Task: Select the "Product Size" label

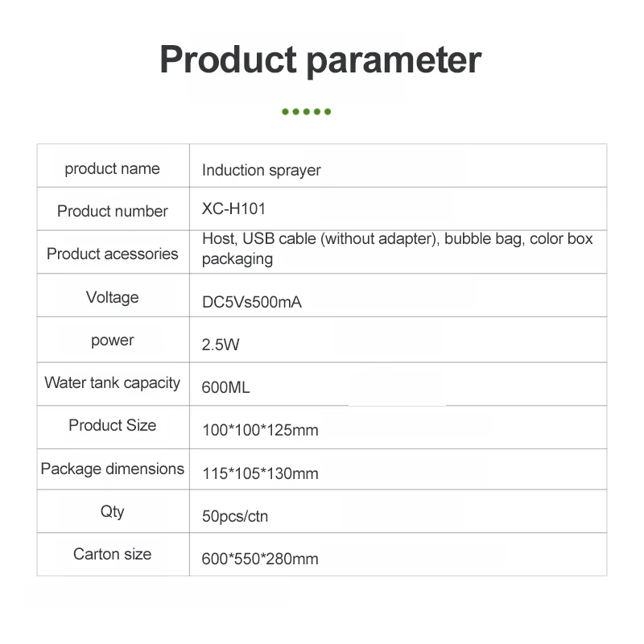Action: [x=112, y=425]
